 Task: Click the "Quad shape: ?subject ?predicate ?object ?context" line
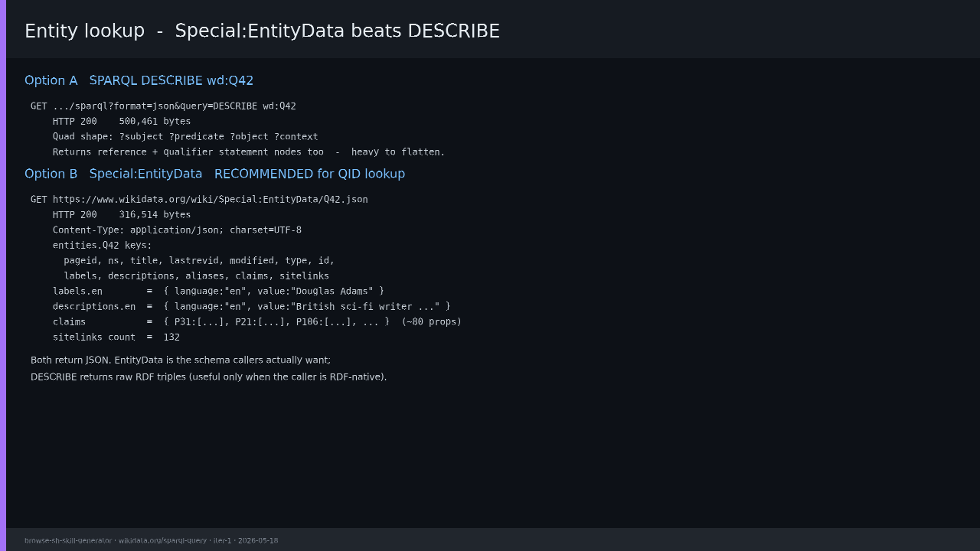click(x=185, y=137)
